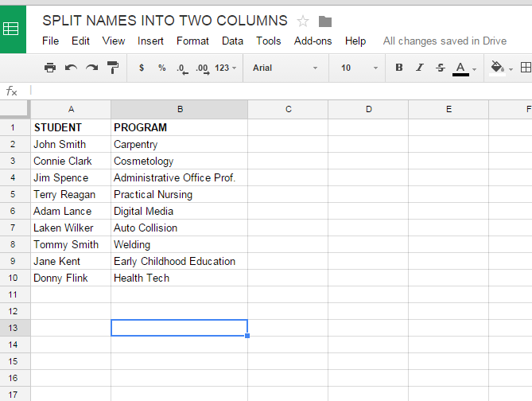Select column B header
Image resolution: width=532 pixels, height=401 pixels.
coord(180,109)
